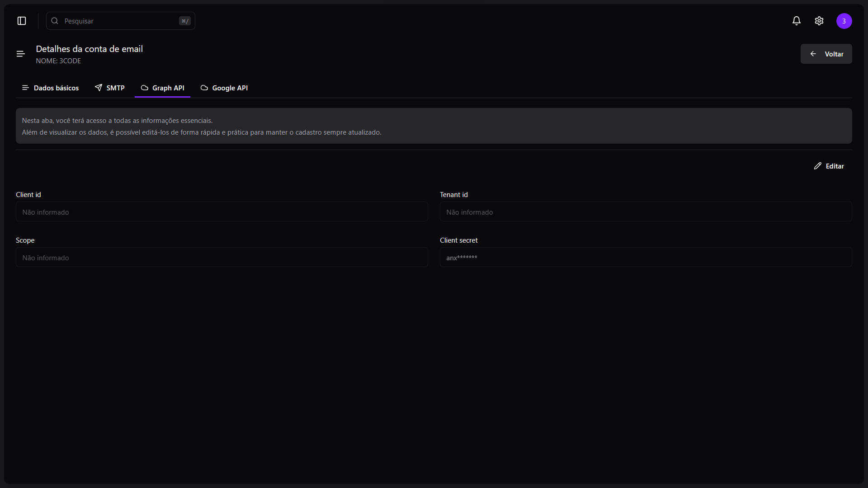Click the pencil icon beside Editar
Screen dimensions: 868x488
click(x=818, y=166)
